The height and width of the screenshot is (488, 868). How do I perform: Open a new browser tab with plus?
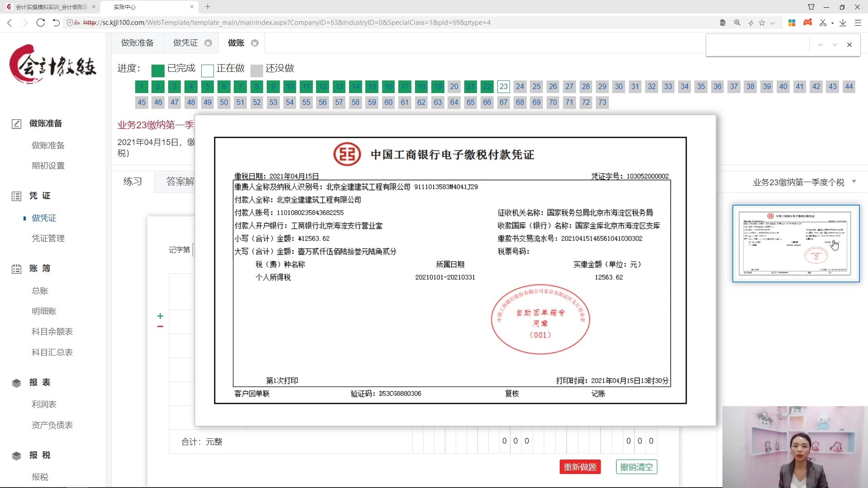pyautogui.click(x=208, y=7)
